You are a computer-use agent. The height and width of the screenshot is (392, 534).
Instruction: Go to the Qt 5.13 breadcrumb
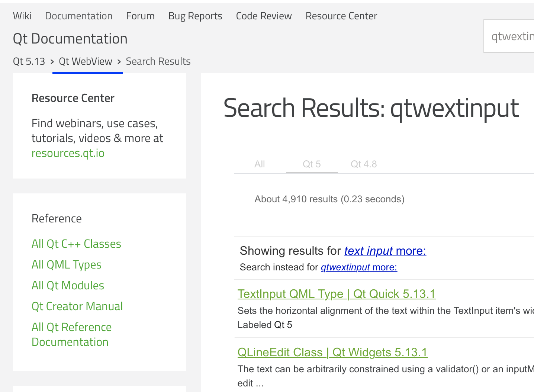point(29,61)
